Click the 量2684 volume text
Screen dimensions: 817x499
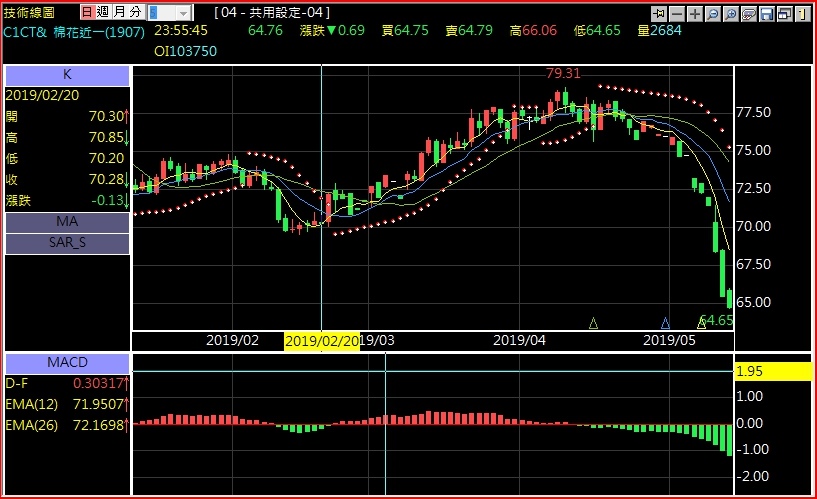tap(660, 31)
